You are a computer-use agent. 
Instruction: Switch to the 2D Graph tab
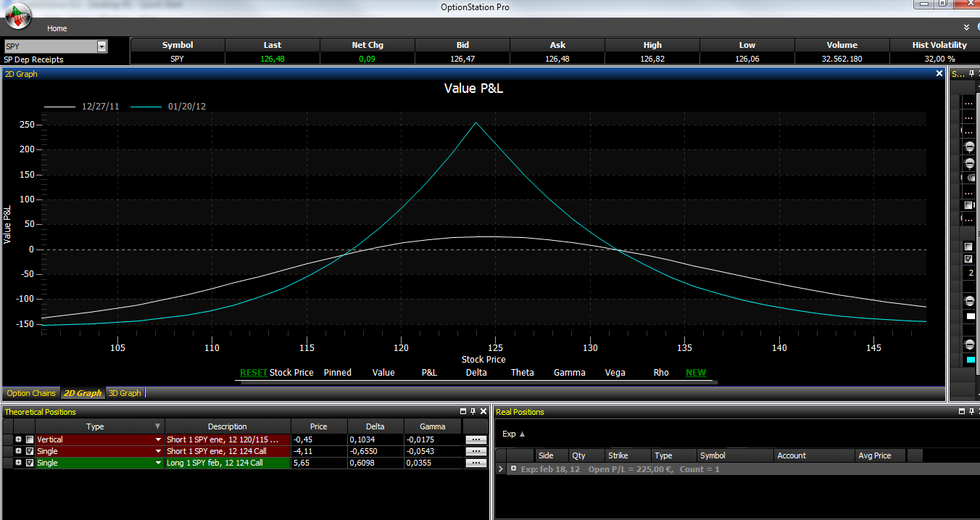click(x=83, y=393)
